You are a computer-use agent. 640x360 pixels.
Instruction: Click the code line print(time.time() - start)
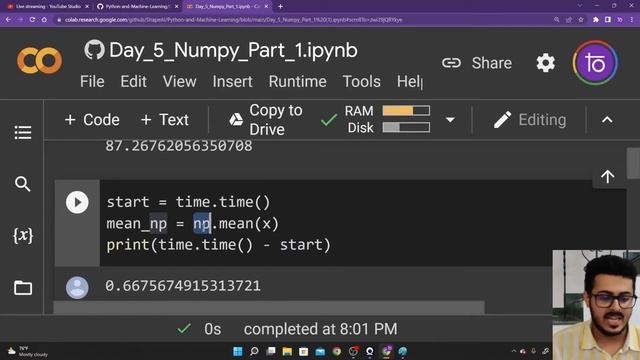click(218, 245)
